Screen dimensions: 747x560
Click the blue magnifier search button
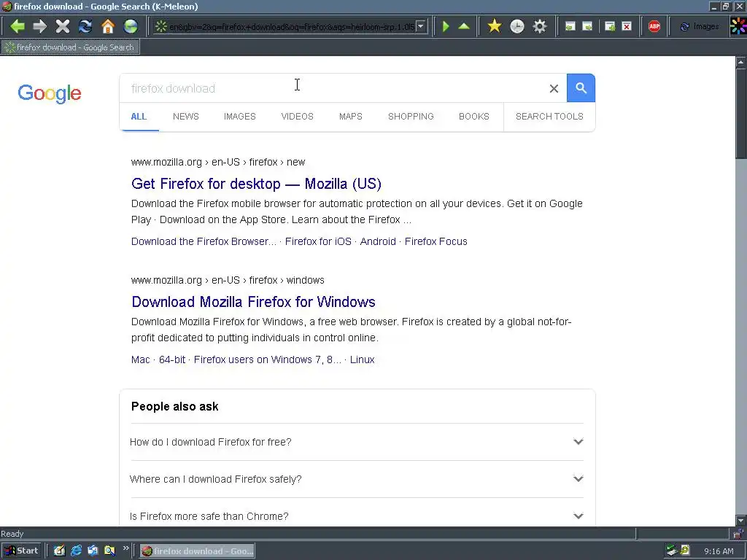tap(581, 88)
